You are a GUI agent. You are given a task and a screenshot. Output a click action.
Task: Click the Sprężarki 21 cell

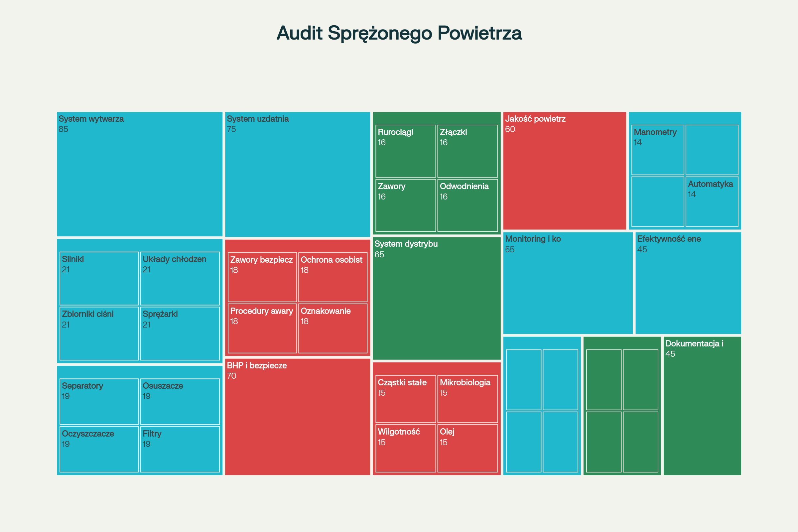pyautogui.click(x=180, y=333)
